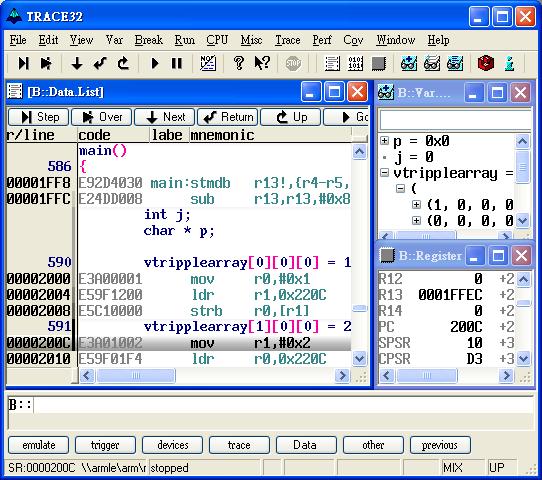542x480 pixels.
Task: Click the previous softkey button
Action: (440, 445)
